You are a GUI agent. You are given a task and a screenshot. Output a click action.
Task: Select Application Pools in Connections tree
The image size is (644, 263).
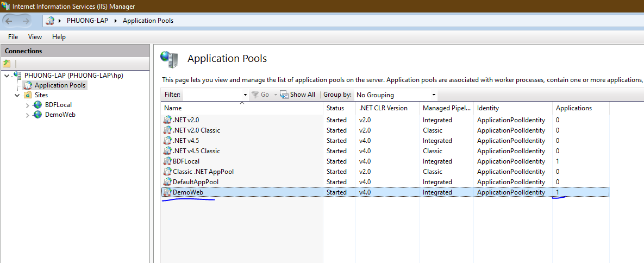(60, 85)
